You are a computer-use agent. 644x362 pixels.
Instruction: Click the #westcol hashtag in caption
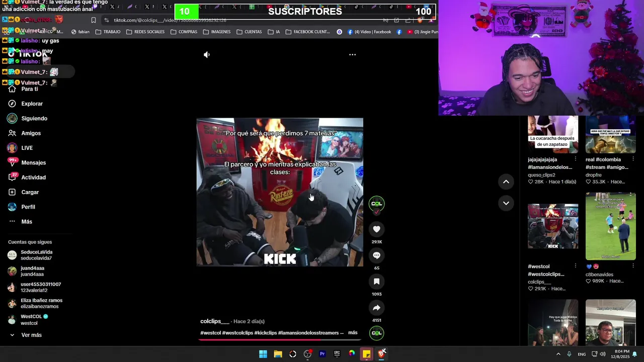click(x=210, y=333)
